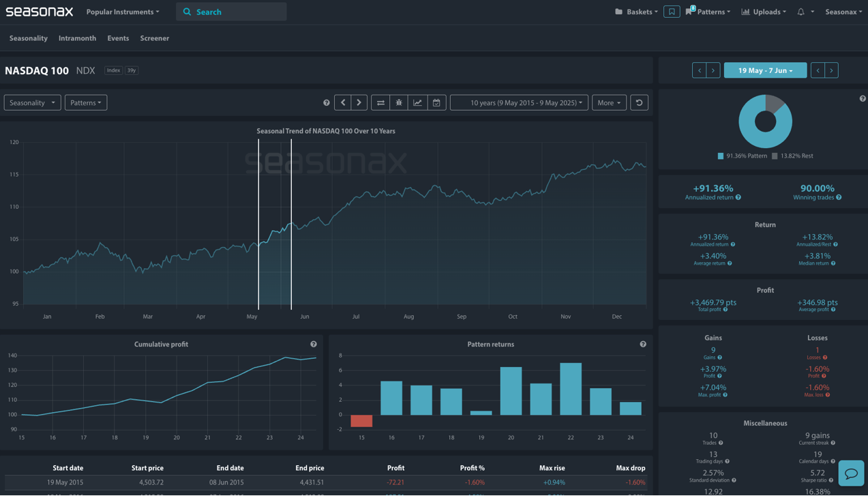Click the Max drop column header
Viewport: 868px width, 496px height.
click(630, 468)
